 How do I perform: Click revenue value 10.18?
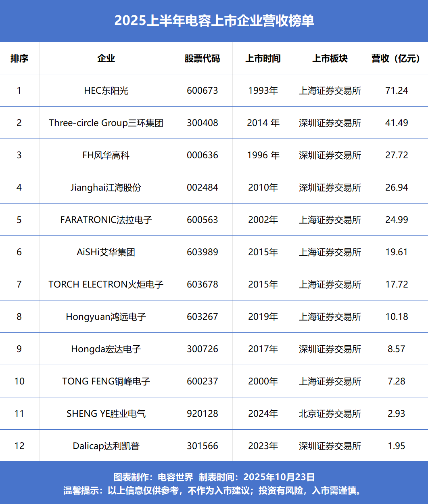[397, 317]
